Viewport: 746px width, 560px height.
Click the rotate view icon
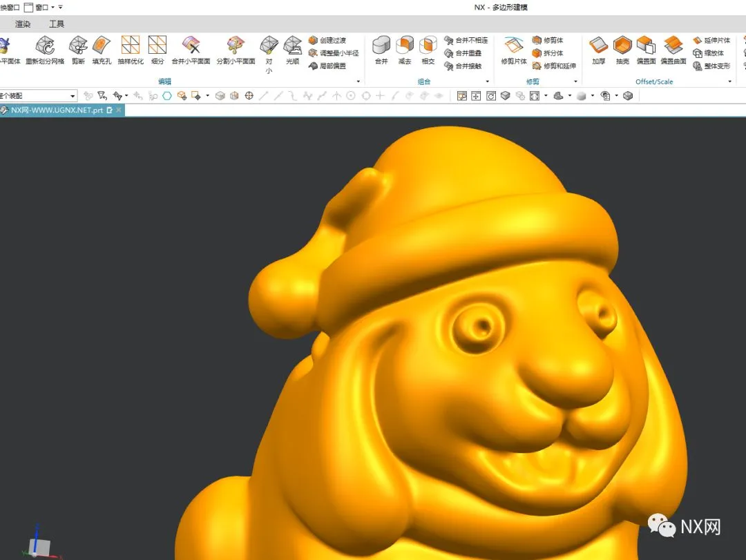pos(491,96)
